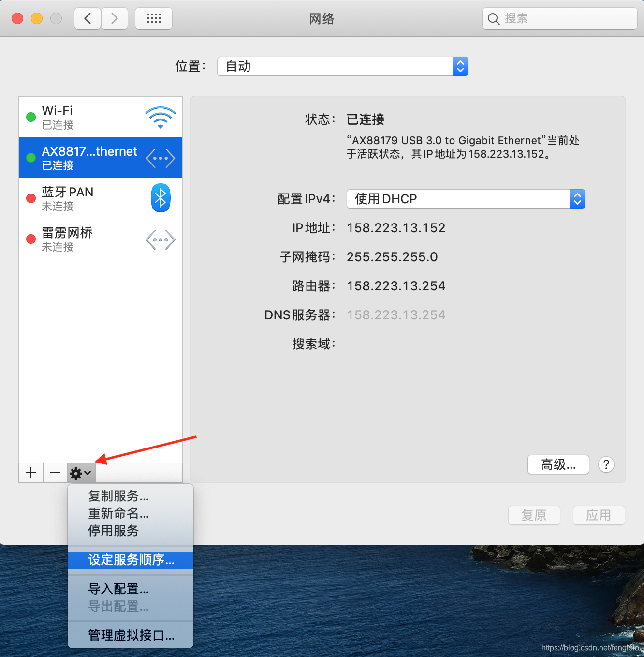Click the green Wi-Fi status indicator dot

point(30,117)
